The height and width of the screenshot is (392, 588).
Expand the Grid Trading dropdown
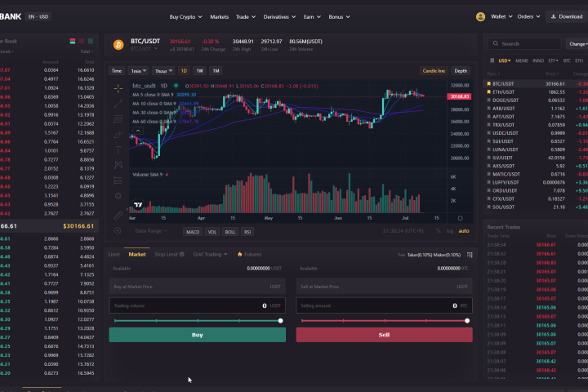pos(210,254)
